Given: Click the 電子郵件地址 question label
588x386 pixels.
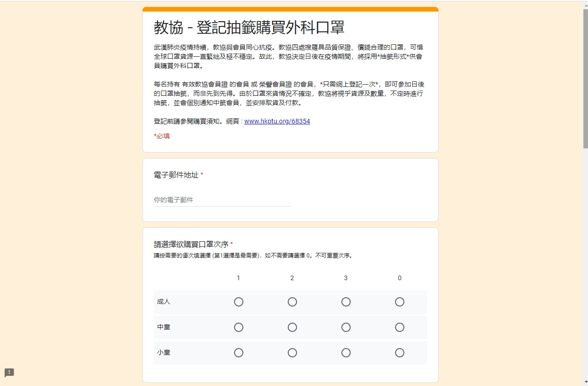Looking at the screenshot, I should [x=176, y=175].
